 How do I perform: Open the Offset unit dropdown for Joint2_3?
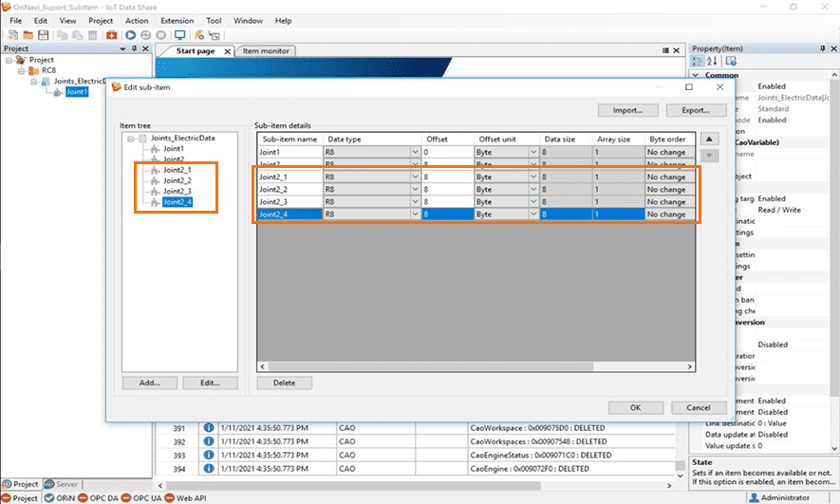(x=532, y=201)
